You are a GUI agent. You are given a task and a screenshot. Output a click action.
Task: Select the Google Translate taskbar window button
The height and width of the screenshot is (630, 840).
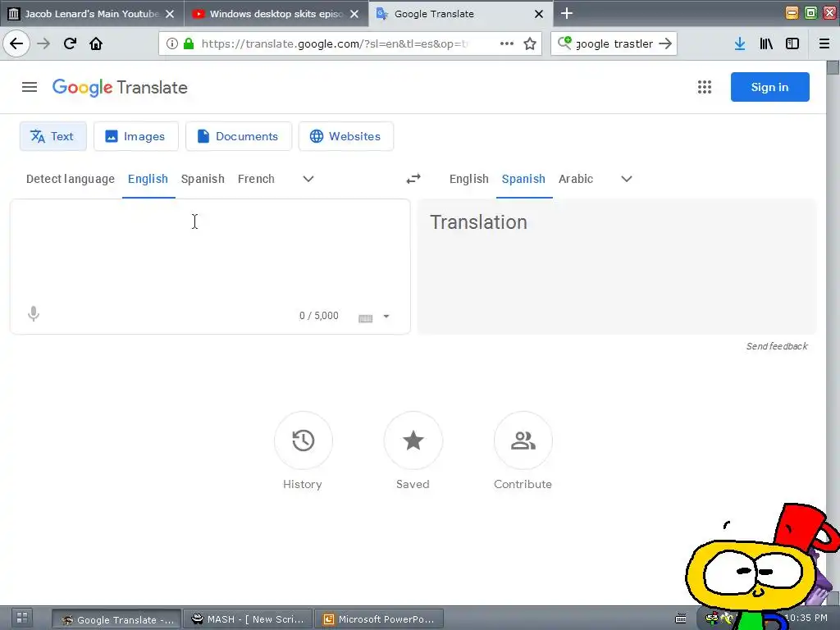point(116,619)
